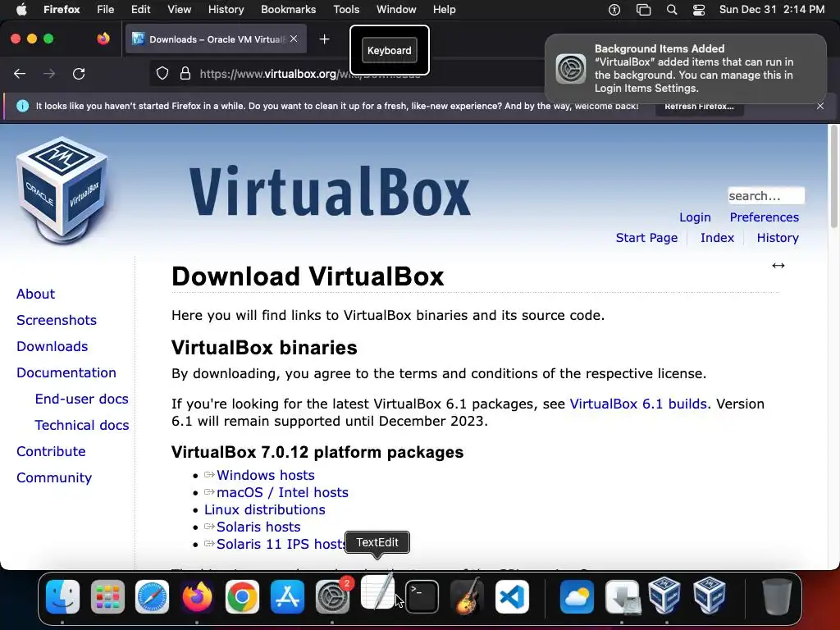The height and width of the screenshot is (630, 840).
Task: Open Visual Studio Code in the Dock
Action: pyautogui.click(x=512, y=597)
